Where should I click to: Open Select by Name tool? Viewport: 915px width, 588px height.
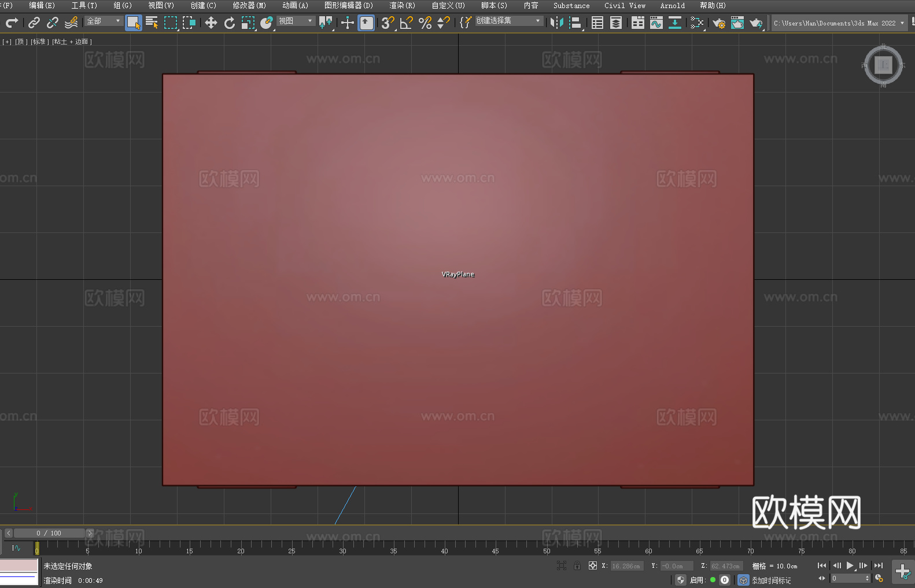tap(152, 23)
